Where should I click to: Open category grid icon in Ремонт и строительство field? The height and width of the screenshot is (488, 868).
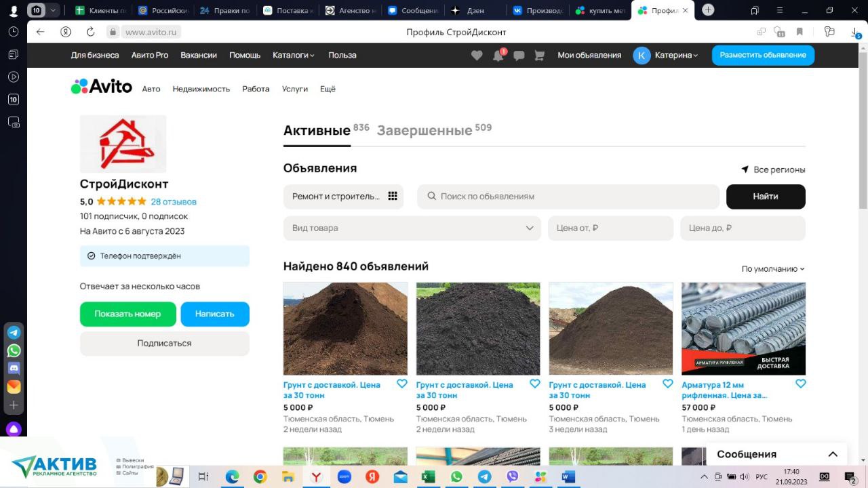click(x=392, y=197)
